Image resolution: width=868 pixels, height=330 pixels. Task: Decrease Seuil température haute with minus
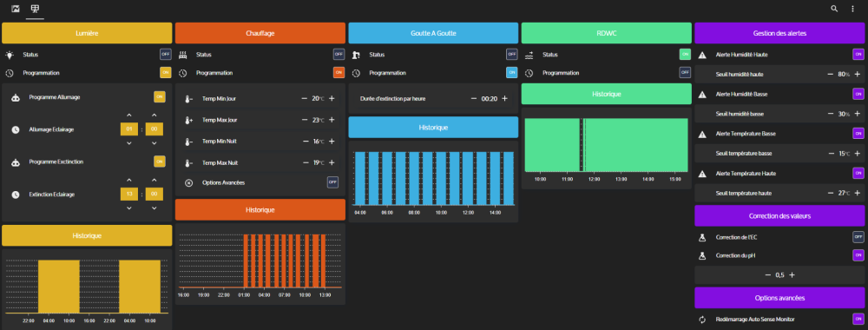[831, 193]
